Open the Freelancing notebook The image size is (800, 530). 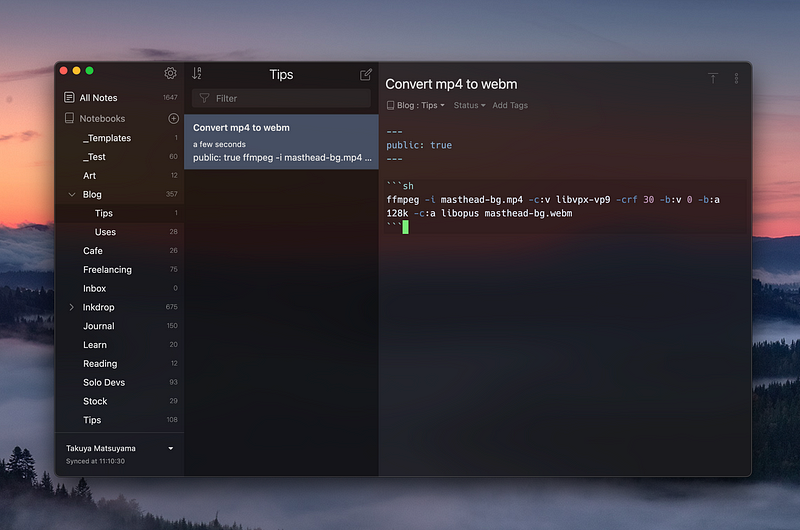point(119,269)
